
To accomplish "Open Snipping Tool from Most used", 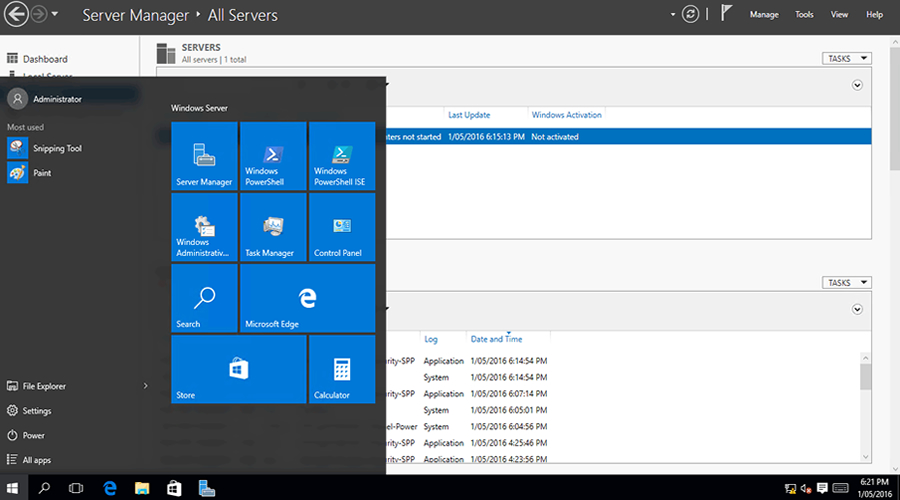I will [45, 148].
